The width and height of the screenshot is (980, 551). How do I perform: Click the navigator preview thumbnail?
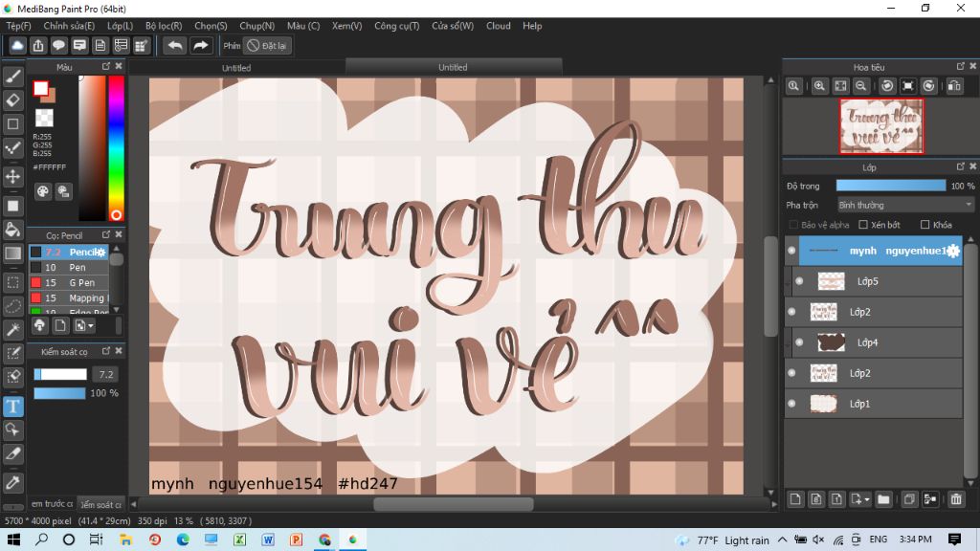pos(881,126)
